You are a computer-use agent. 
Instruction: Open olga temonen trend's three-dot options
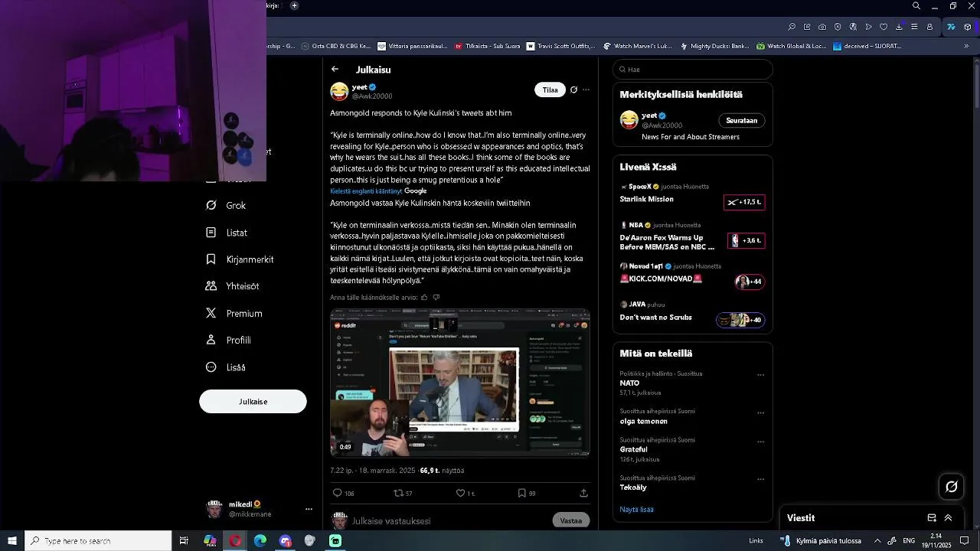pos(760,413)
